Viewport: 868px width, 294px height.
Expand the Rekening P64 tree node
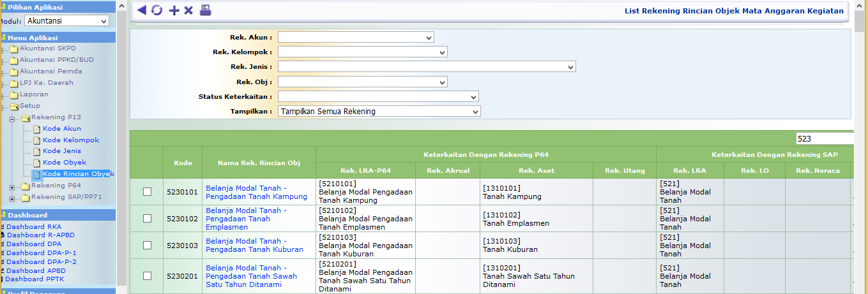point(12,186)
